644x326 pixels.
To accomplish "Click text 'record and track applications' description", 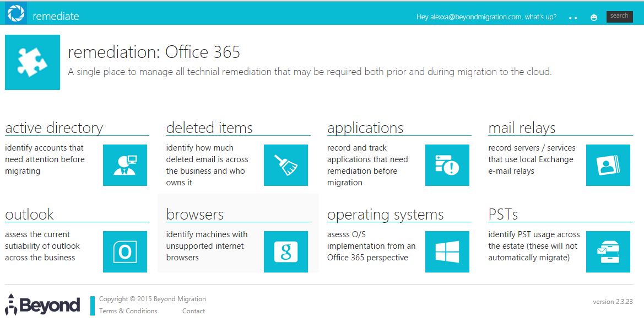I will [367, 165].
